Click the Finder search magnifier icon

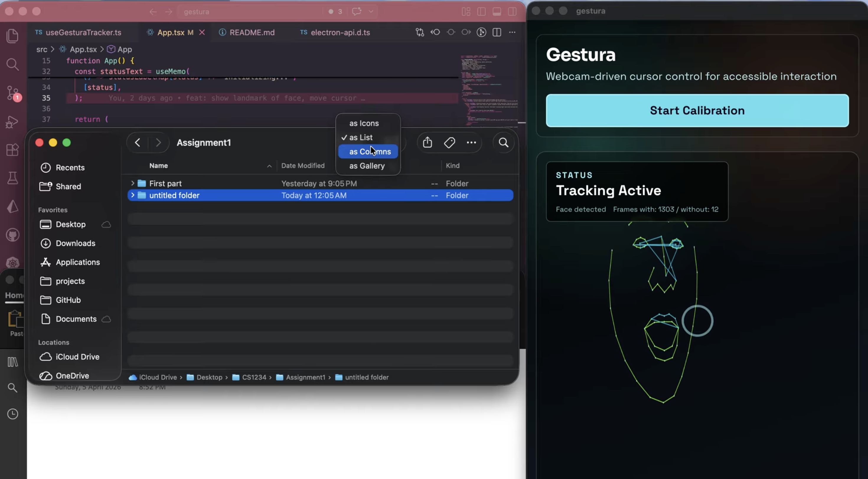point(503,143)
